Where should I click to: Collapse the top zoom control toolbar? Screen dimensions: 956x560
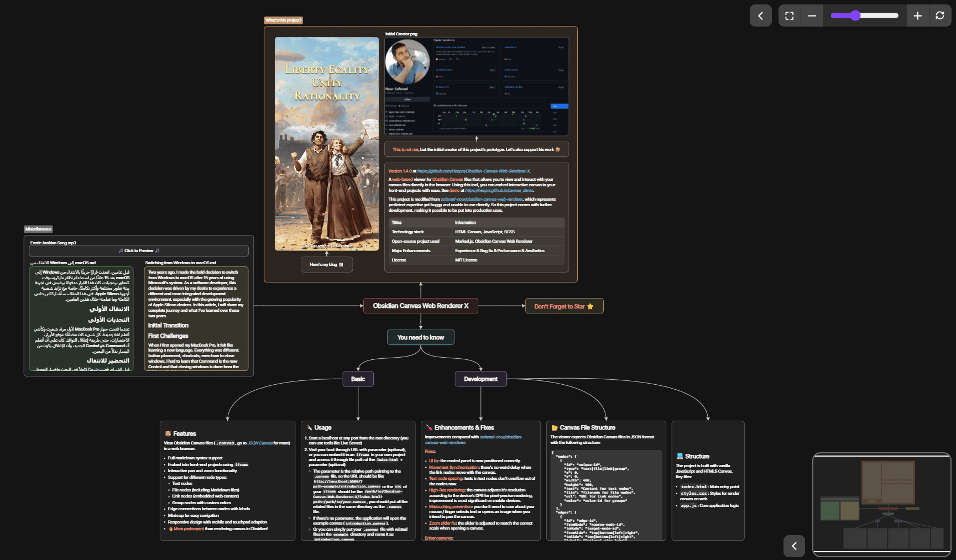760,15
